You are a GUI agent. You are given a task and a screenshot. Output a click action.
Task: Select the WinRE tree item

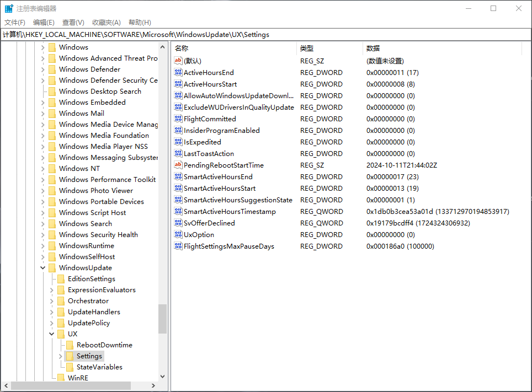point(78,378)
